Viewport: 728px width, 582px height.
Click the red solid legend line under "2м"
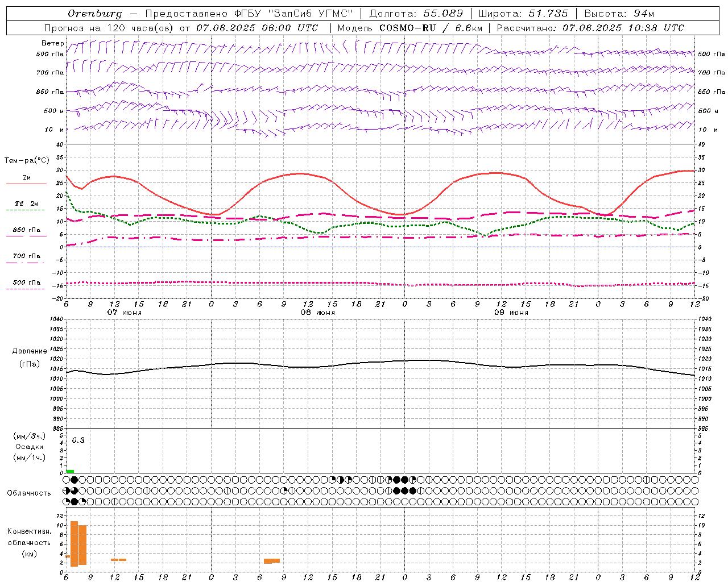tap(26, 184)
